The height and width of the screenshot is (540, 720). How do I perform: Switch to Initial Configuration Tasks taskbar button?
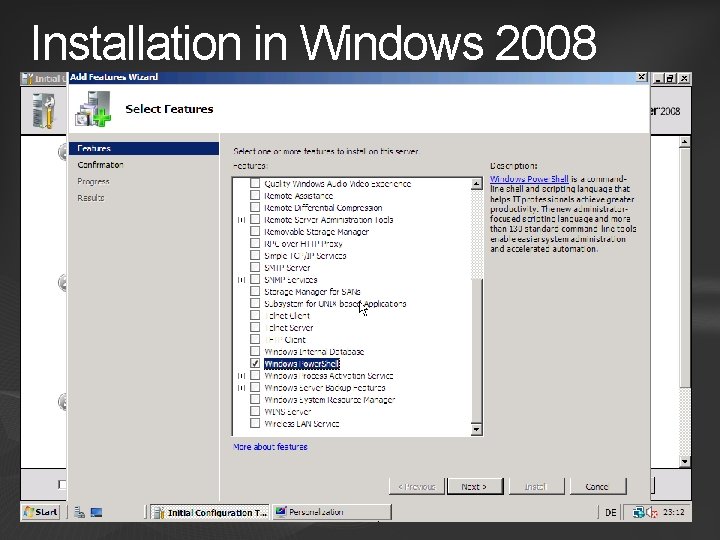tap(210, 512)
